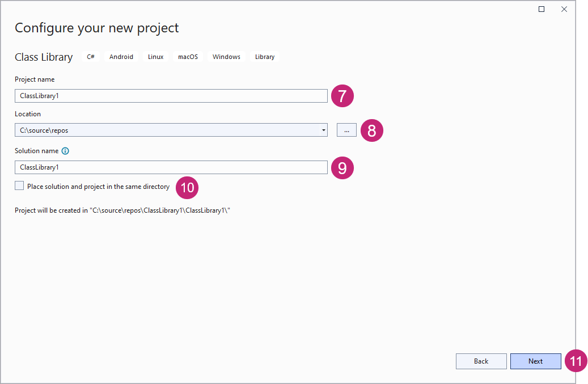The image size is (588, 384).
Task: Click the Project name text field
Action: [170, 96]
